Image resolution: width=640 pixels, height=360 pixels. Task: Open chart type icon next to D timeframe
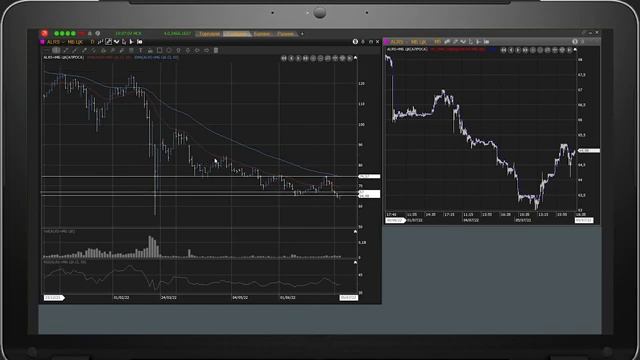click(x=100, y=42)
